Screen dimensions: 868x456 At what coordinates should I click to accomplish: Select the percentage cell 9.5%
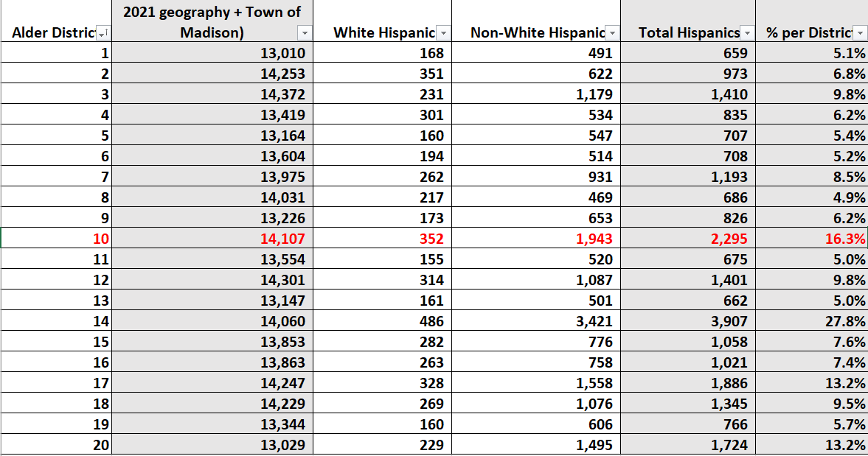[x=812, y=404]
